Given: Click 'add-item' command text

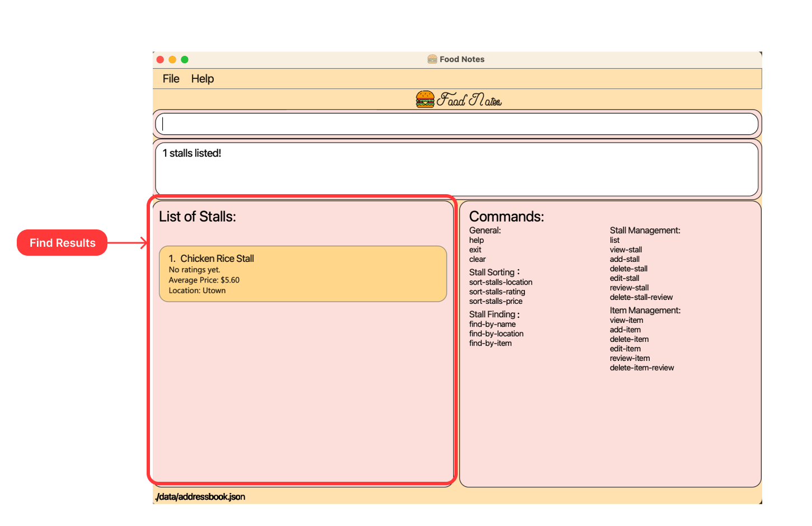Looking at the screenshot, I should pyautogui.click(x=625, y=330).
